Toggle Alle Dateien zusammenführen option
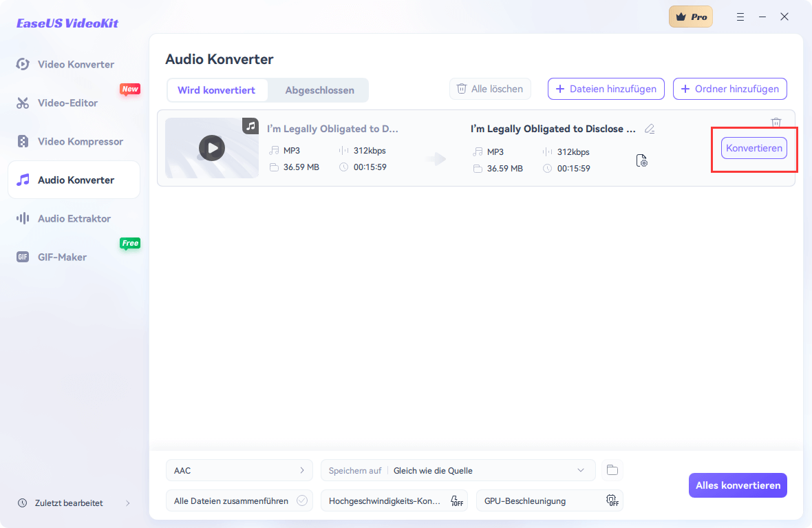The width and height of the screenshot is (812, 528). point(239,501)
